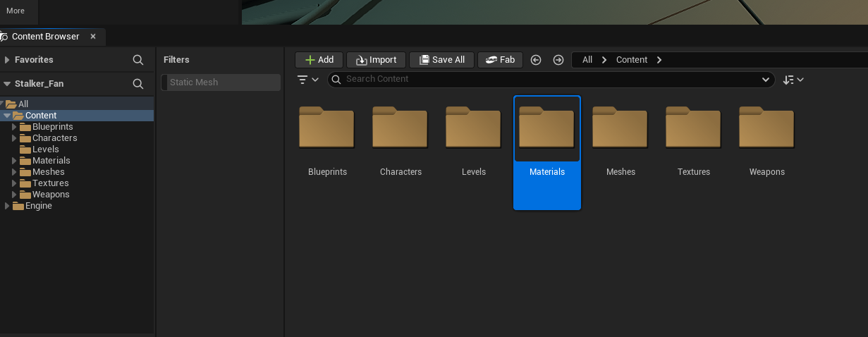Select the Weapons folder thumbnail
Image resolution: width=868 pixels, height=337 pixels.
click(766, 127)
